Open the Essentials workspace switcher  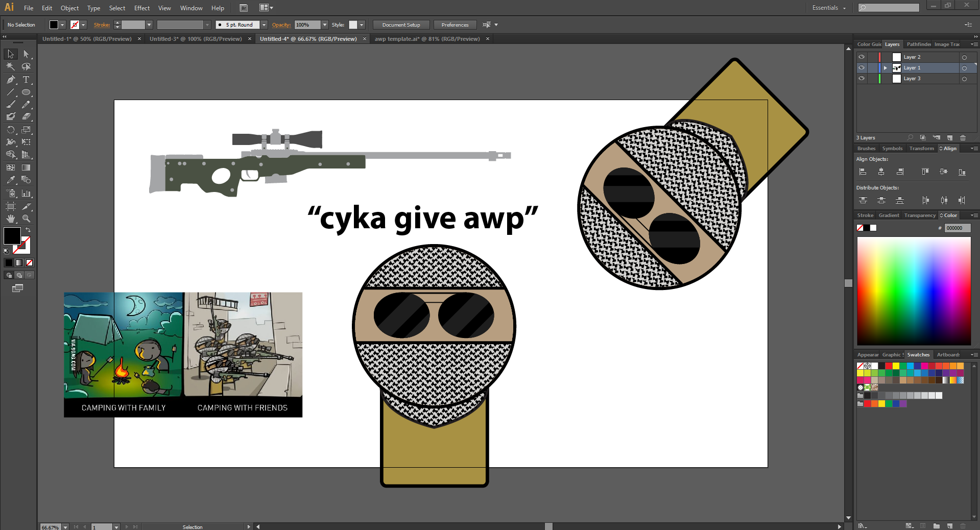(x=829, y=8)
